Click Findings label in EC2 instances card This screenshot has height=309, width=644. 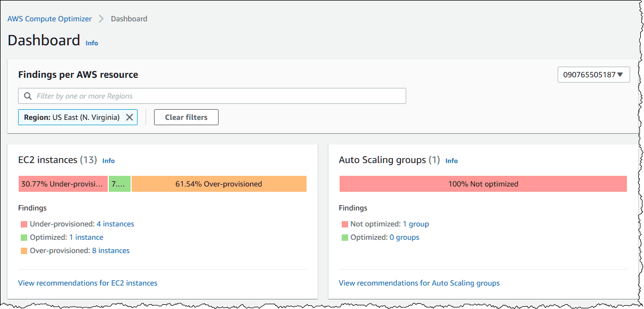pos(33,208)
